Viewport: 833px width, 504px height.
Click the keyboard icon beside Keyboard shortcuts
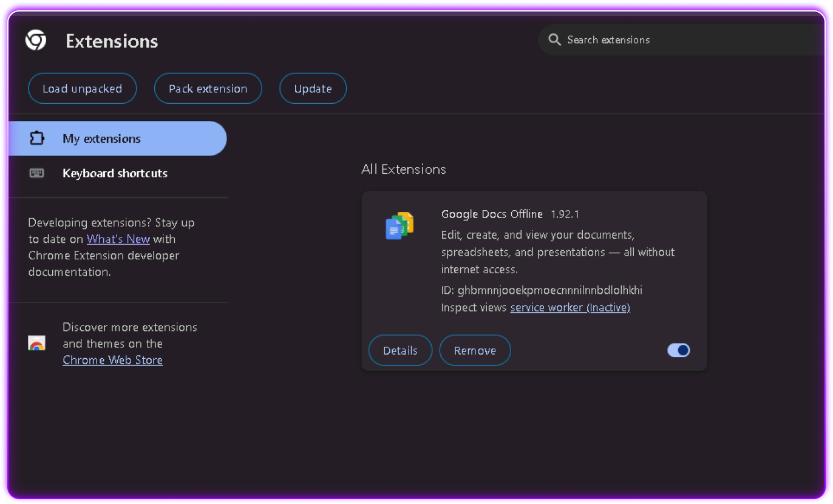[x=37, y=173]
